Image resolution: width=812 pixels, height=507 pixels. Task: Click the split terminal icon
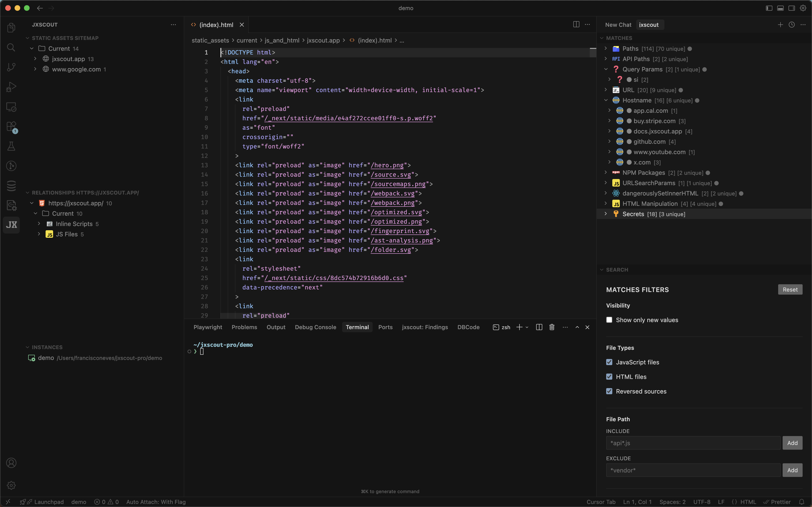click(539, 327)
